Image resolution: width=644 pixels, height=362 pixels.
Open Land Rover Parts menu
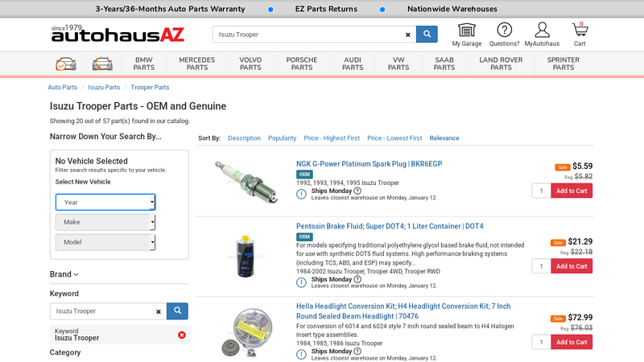tap(501, 64)
